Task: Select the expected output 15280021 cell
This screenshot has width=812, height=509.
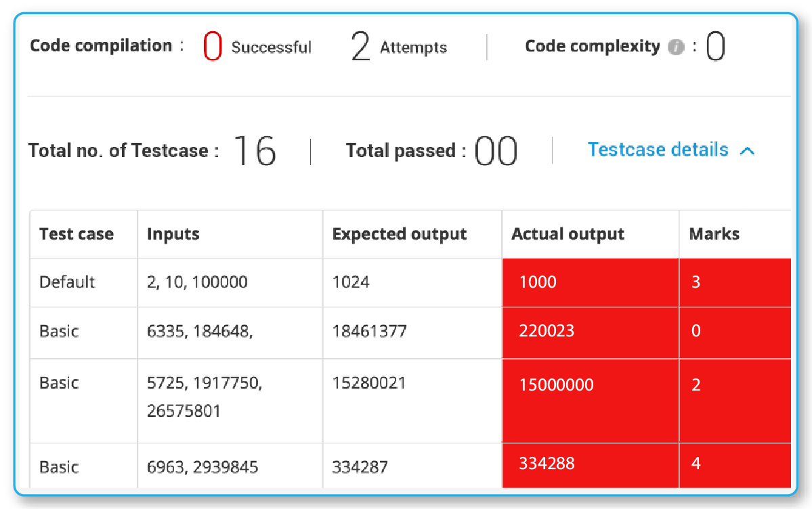Action: point(368,383)
